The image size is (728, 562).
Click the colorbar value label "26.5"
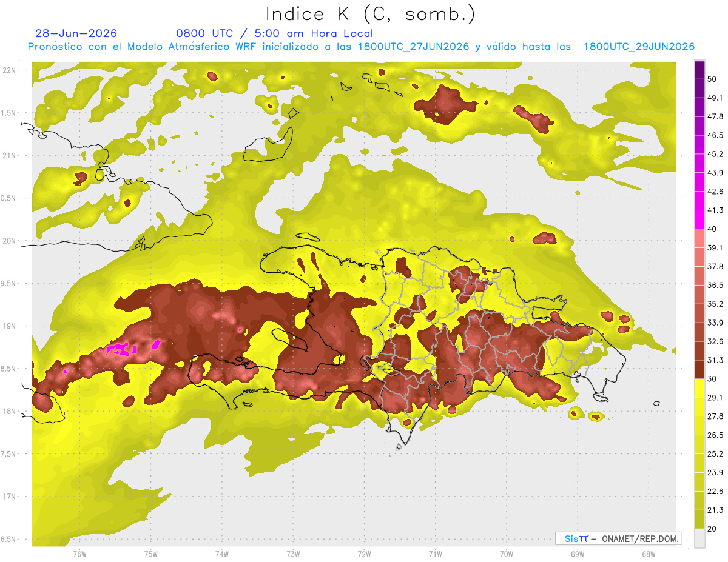[715, 435]
